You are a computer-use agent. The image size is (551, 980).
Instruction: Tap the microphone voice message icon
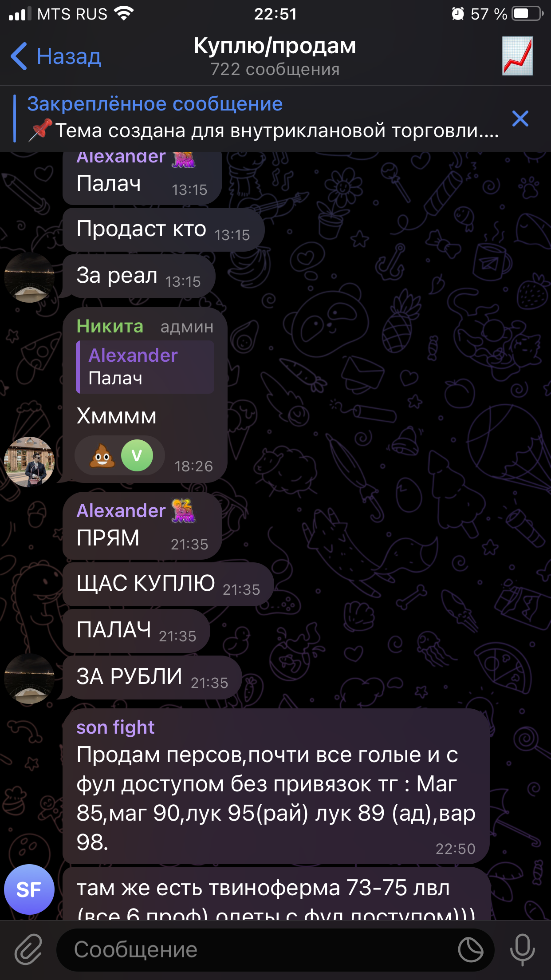point(522,949)
